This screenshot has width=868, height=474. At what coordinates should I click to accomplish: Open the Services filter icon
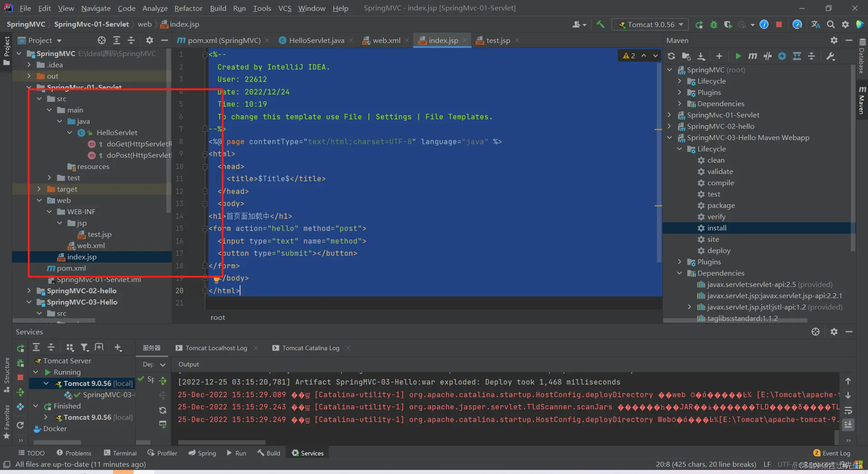click(x=85, y=347)
